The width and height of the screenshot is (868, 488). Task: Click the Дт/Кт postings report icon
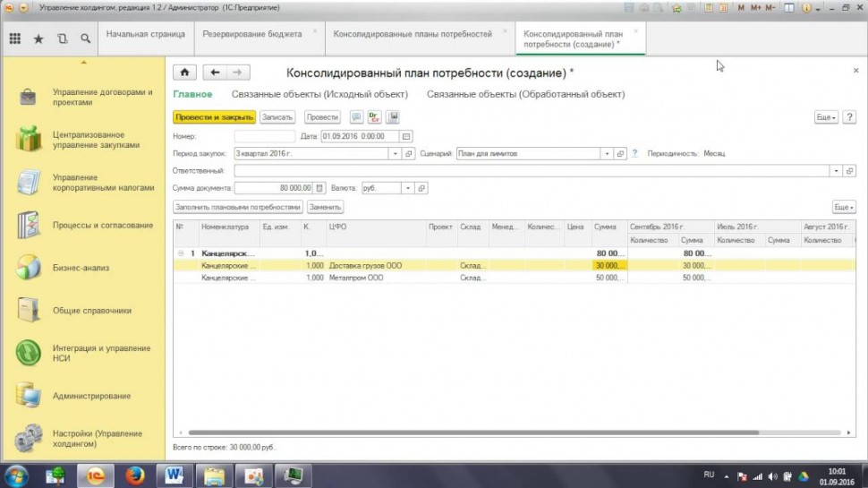click(x=375, y=117)
